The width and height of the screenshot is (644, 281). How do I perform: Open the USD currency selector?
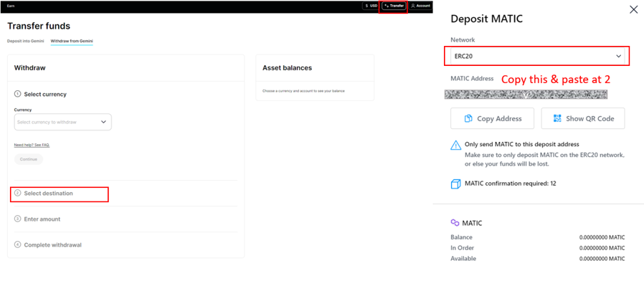pos(371,6)
